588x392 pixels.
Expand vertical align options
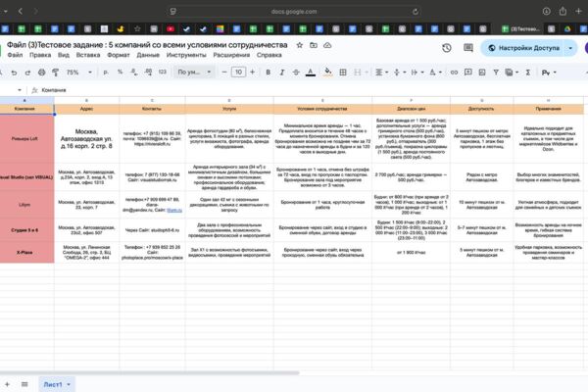click(x=405, y=73)
